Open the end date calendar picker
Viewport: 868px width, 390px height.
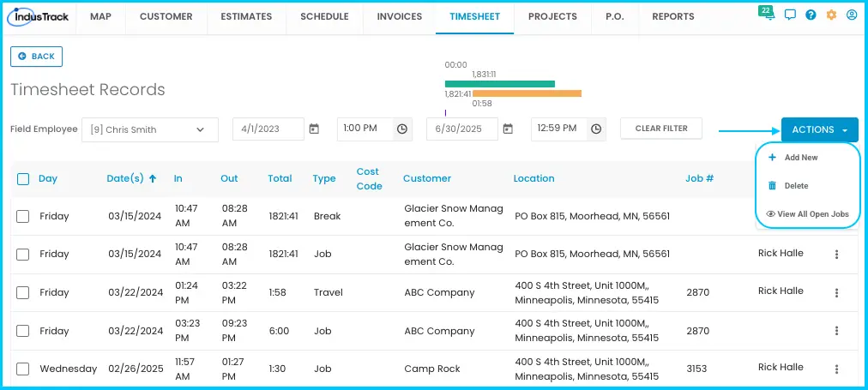click(508, 129)
